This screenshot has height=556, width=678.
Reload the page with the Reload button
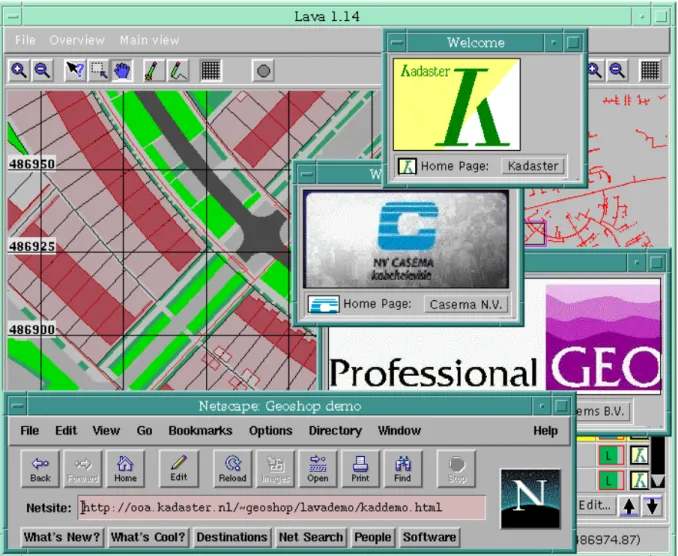coord(233,469)
